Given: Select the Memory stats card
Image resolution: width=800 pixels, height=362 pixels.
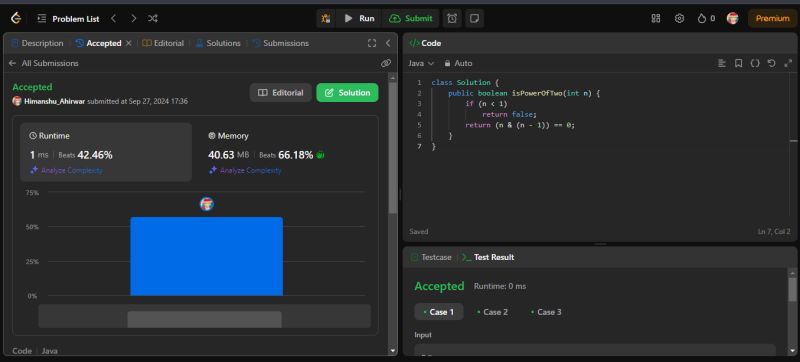Looking at the screenshot, I should [286, 152].
